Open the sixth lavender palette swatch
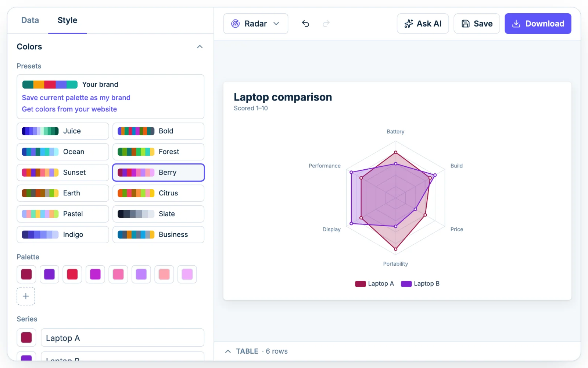The image size is (588, 368). 141,274
